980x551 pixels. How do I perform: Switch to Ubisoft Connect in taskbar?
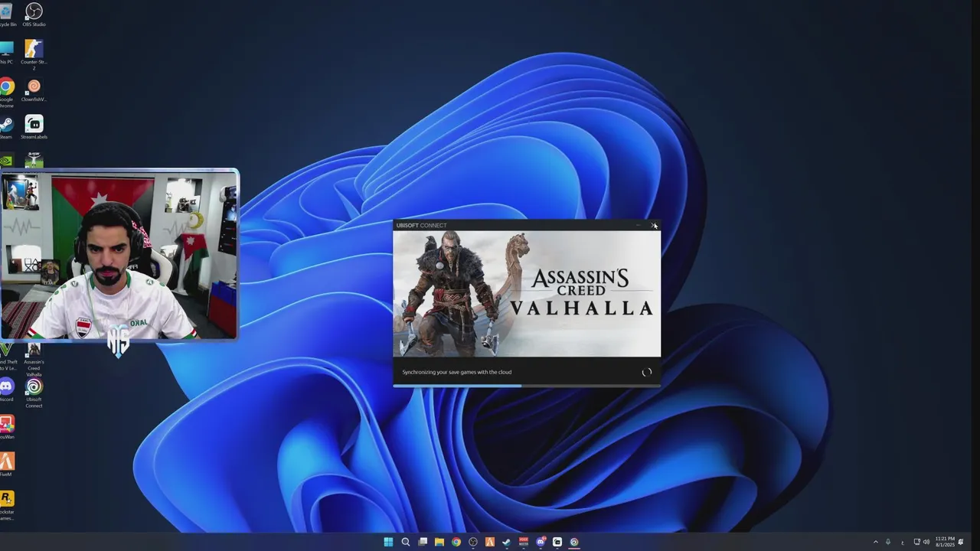[x=574, y=542]
